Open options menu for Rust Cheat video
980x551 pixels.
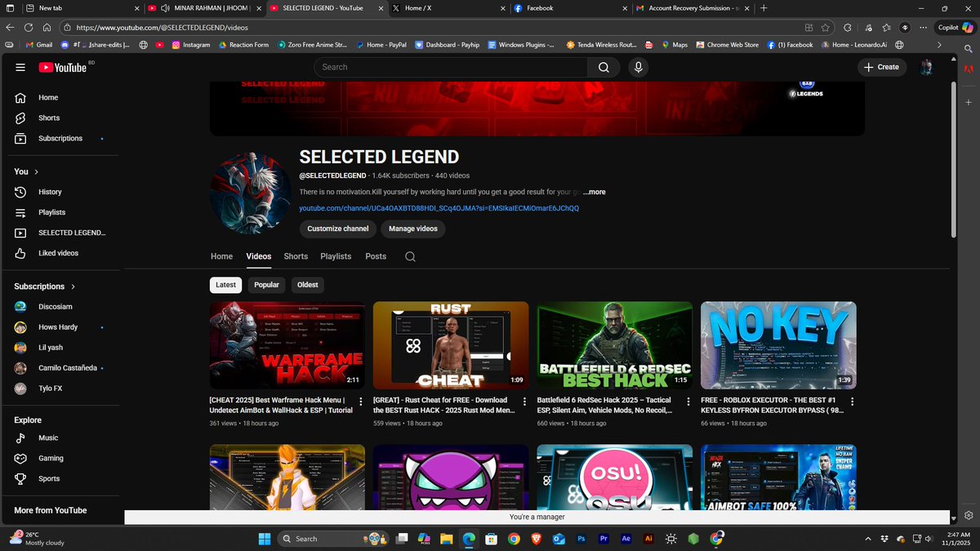pos(525,402)
